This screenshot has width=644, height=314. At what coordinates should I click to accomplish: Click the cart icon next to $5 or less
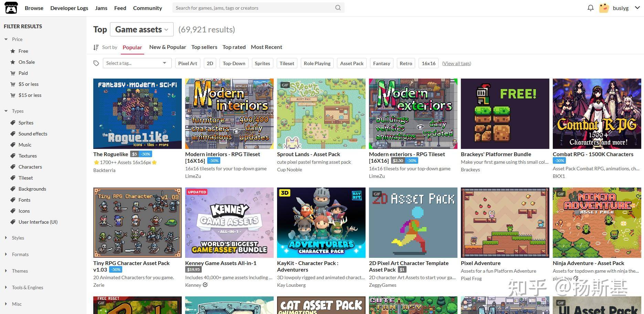tap(13, 84)
